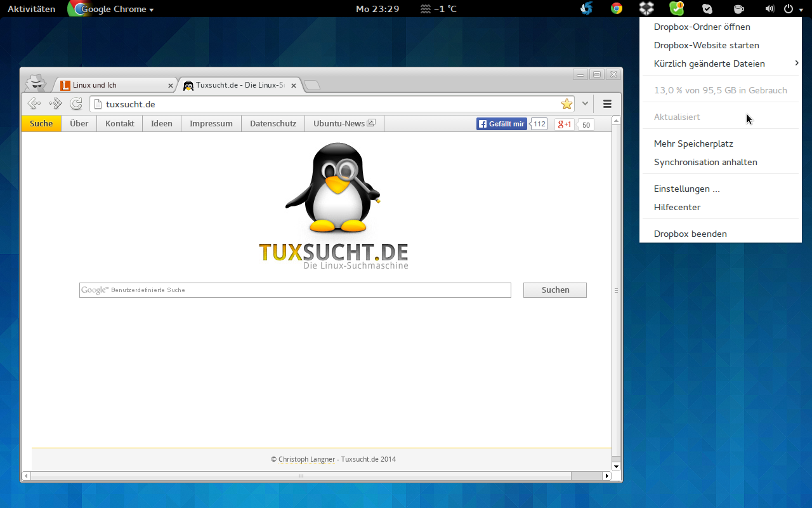
Task: Click the horizontal scrollbar thumb
Action: tap(301, 476)
